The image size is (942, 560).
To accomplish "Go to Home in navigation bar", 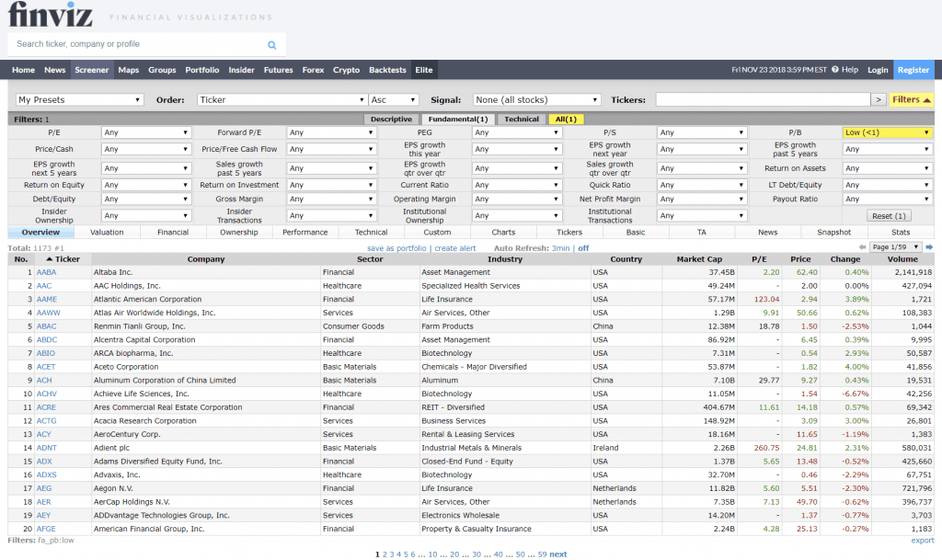I will coord(23,70).
